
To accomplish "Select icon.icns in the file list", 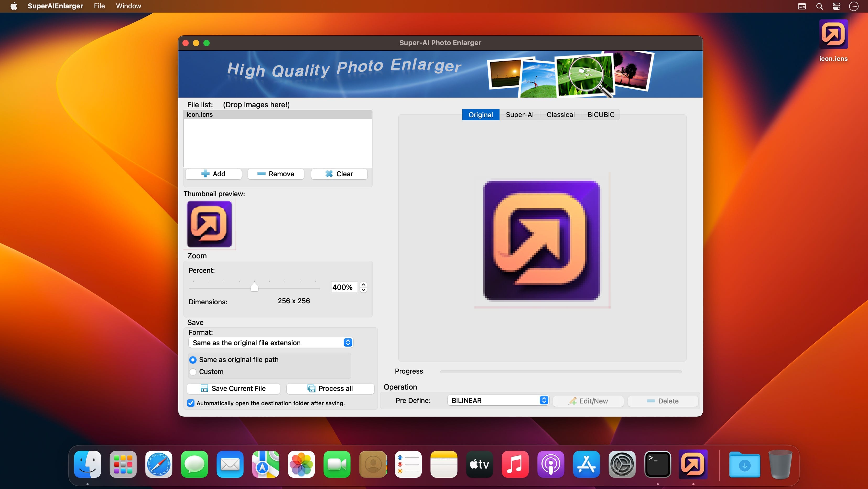I will [x=278, y=114].
